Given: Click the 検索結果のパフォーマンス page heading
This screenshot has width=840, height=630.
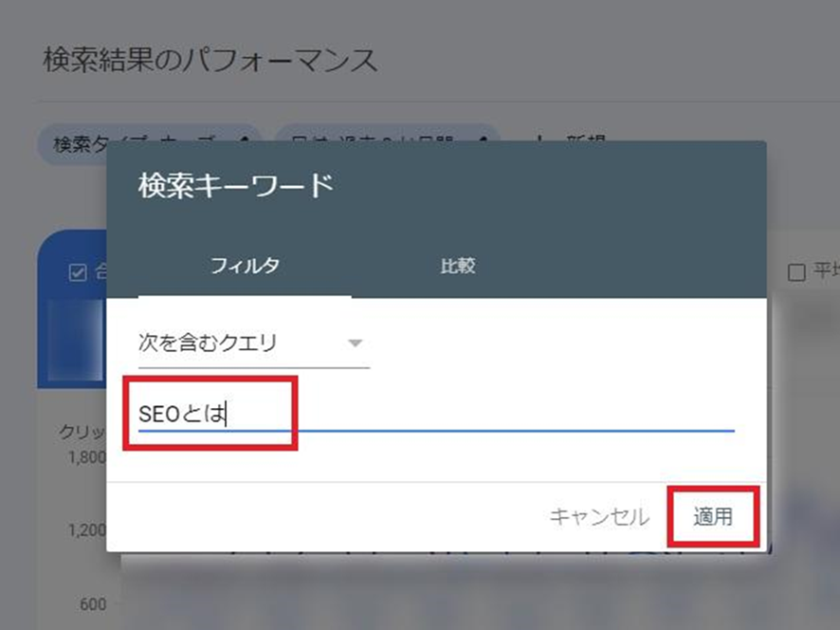Looking at the screenshot, I should [210, 60].
